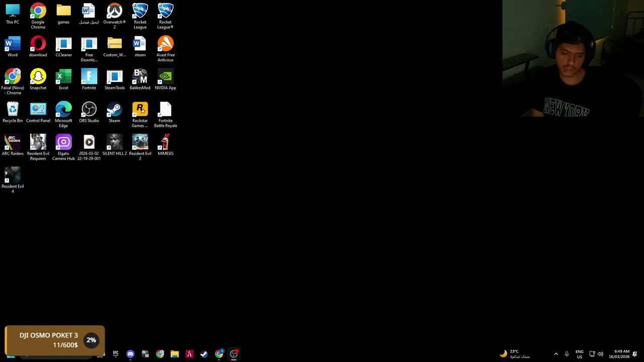This screenshot has width=644, height=362.
Task: Select the Resident Evil Requiem shortcut
Action: coord(38,147)
